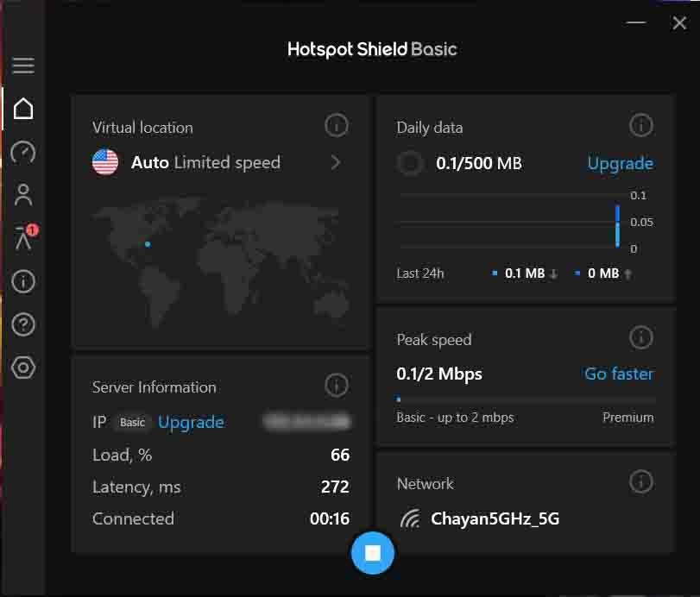Click Upgrade link next to IP Basic
The image size is (700, 597).
(191, 423)
